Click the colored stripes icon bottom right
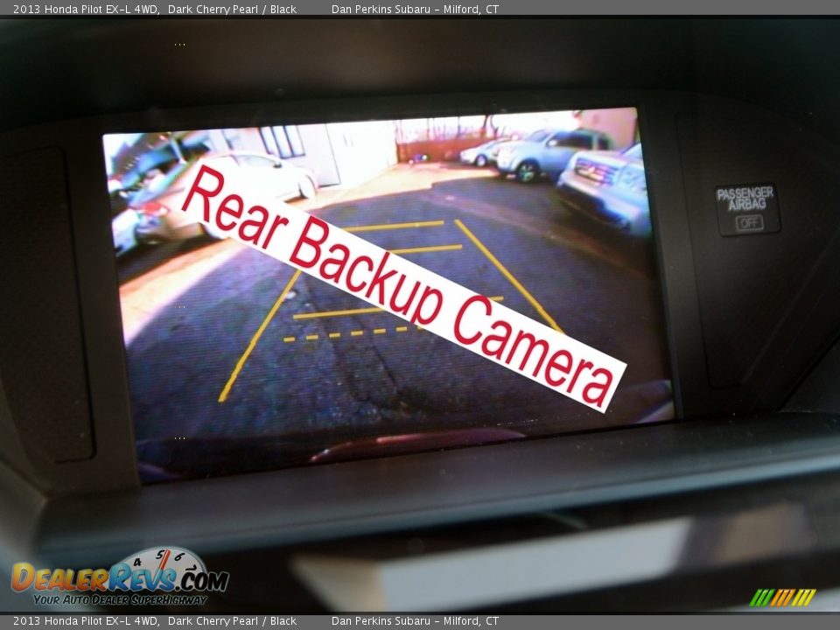Screen dimensions: 840x630 pyautogui.click(x=782, y=597)
